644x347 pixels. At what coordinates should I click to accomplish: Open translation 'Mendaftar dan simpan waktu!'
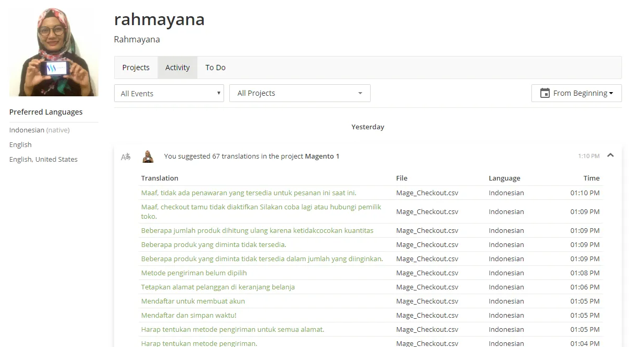coord(188,315)
